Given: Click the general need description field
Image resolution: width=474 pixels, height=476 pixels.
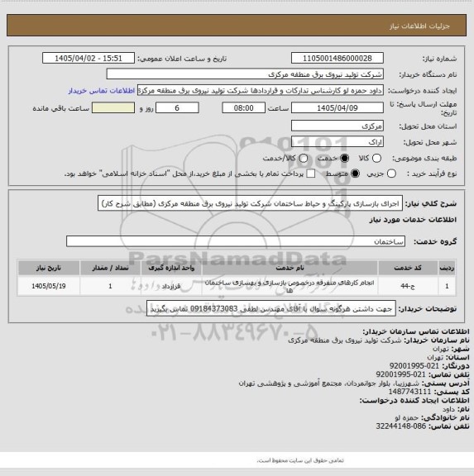Looking at the screenshot, I should coord(250,203).
